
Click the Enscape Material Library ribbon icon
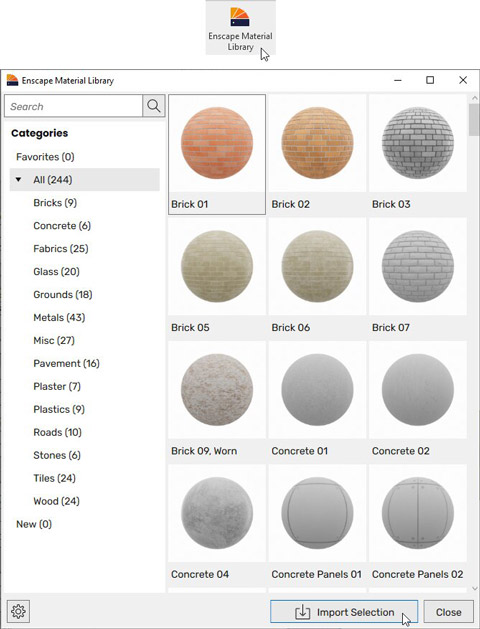click(240, 17)
